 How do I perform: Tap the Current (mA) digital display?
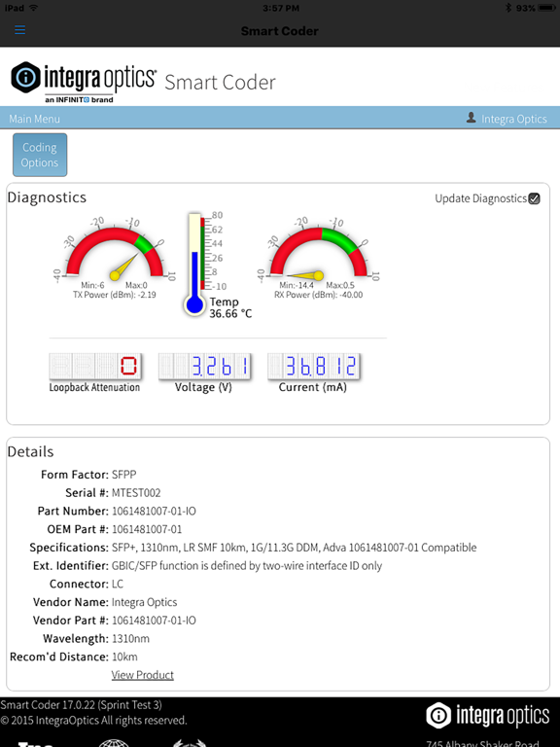tap(314, 366)
